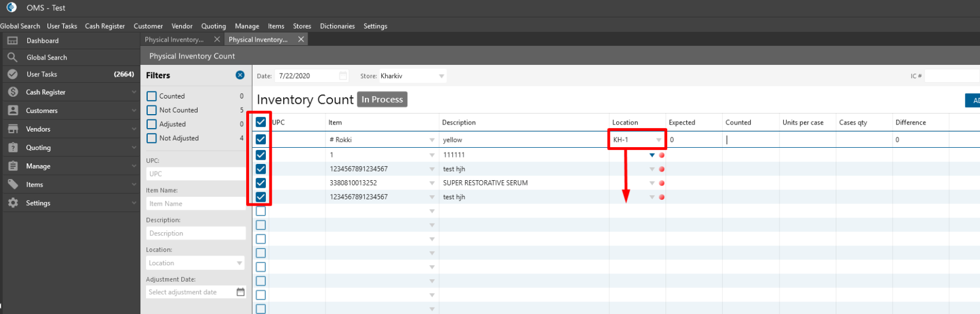This screenshot has width=980, height=314.
Task: Open the Dictionaries menu
Action: click(x=337, y=26)
